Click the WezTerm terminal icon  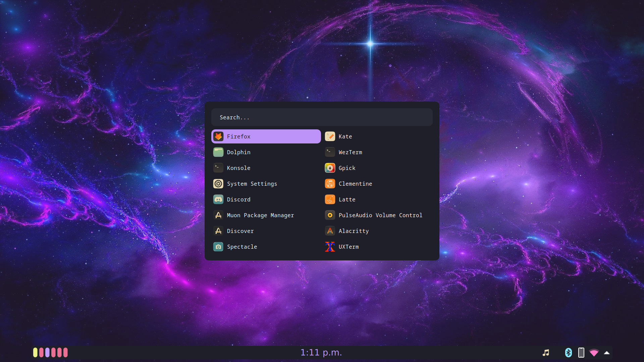[330, 152]
